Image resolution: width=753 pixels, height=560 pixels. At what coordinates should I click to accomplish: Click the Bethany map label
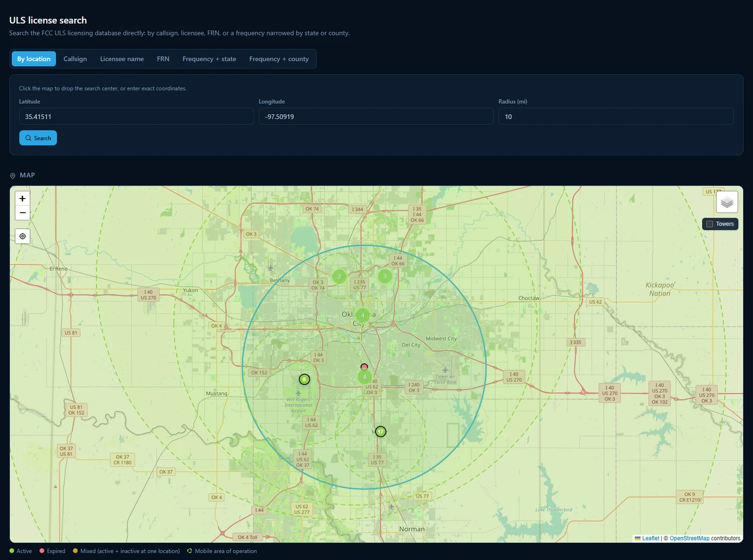click(280, 280)
